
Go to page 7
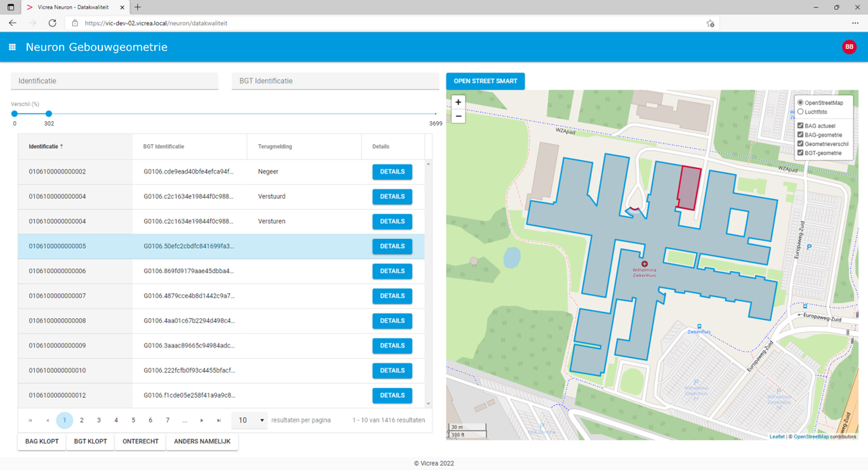pos(168,420)
